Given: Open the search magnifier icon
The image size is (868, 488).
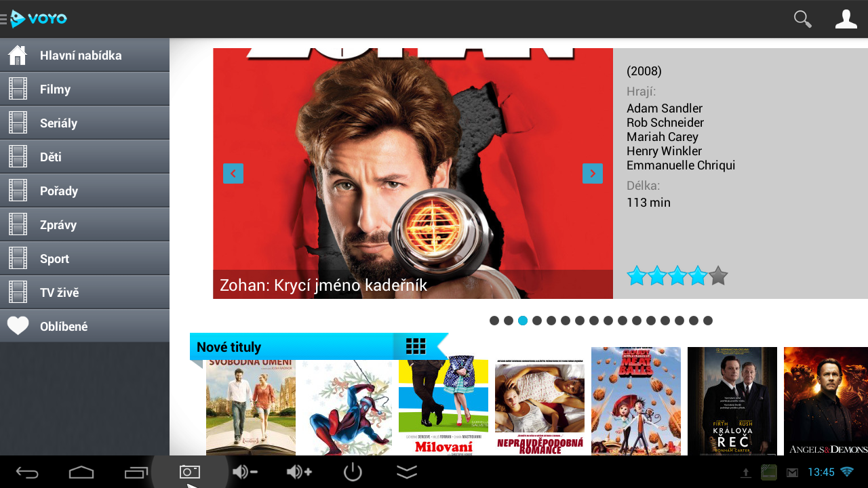Looking at the screenshot, I should click(x=802, y=19).
